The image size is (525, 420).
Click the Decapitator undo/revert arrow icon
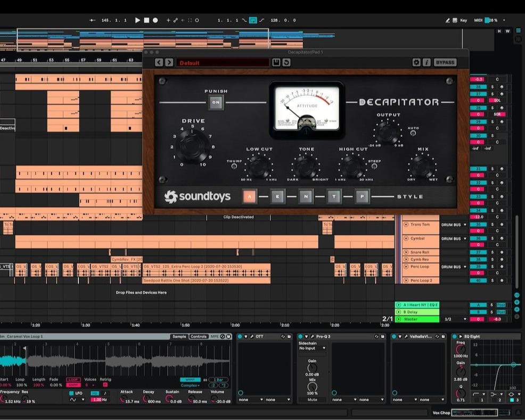click(x=286, y=62)
